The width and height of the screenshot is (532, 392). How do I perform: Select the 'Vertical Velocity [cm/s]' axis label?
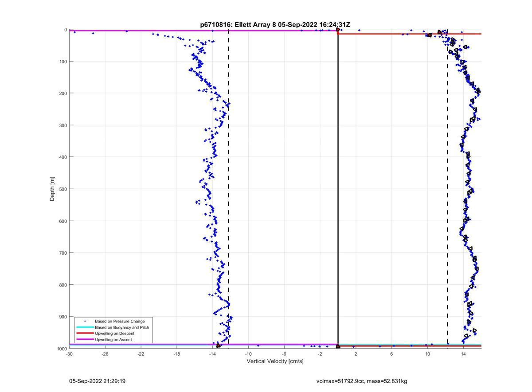(275, 361)
